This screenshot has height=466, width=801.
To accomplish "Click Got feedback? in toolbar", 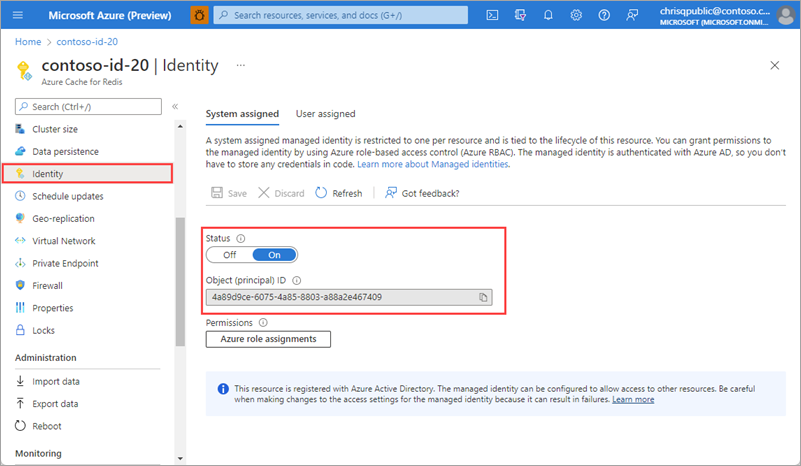I will pyautogui.click(x=422, y=193).
